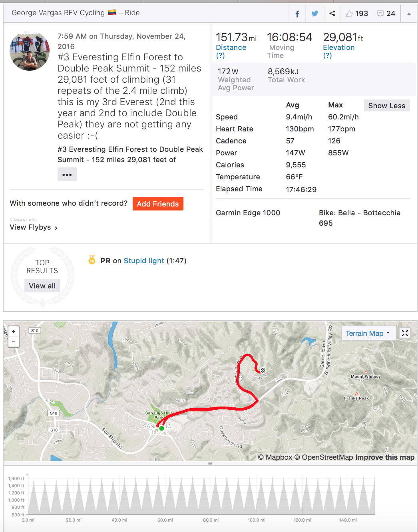This screenshot has width=418, height=532.
Task: Expand the map to fullscreen
Action: coord(405,333)
